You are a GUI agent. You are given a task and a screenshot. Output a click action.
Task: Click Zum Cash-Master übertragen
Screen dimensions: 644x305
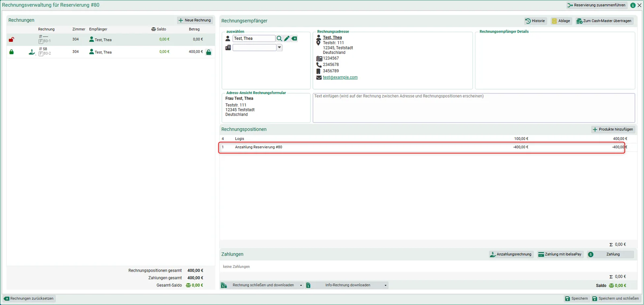(x=604, y=21)
